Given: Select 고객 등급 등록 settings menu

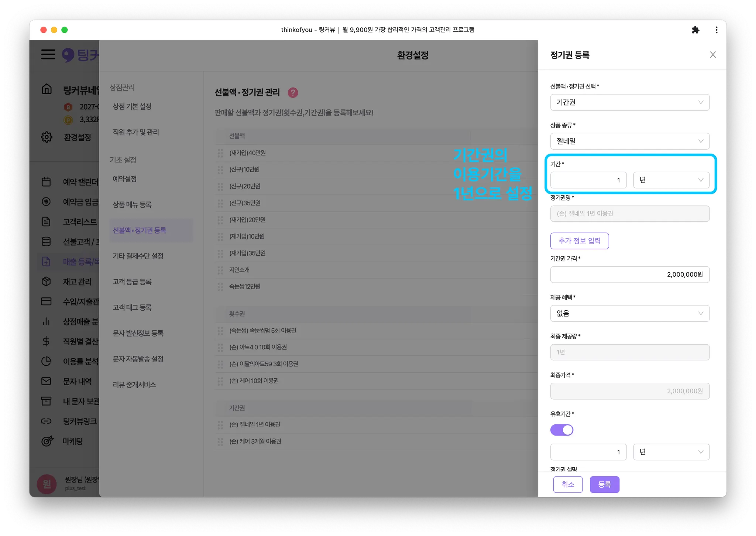Looking at the screenshot, I should (132, 282).
